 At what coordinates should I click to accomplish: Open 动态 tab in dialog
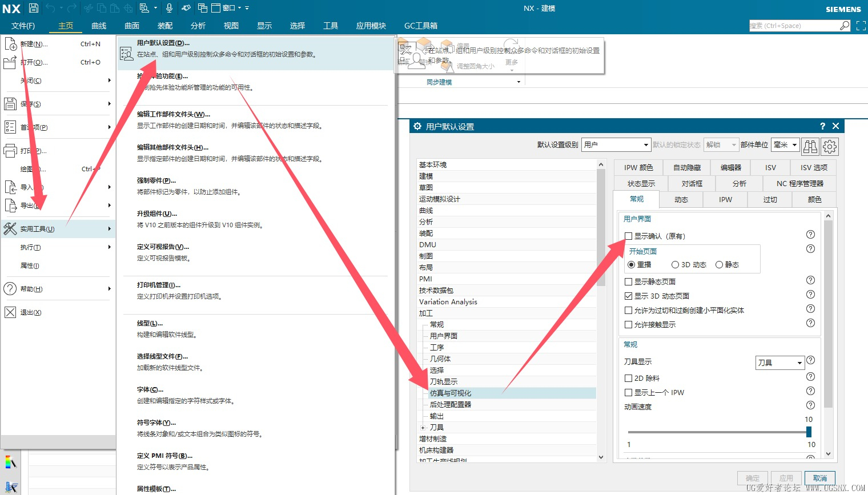[x=681, y=199]
